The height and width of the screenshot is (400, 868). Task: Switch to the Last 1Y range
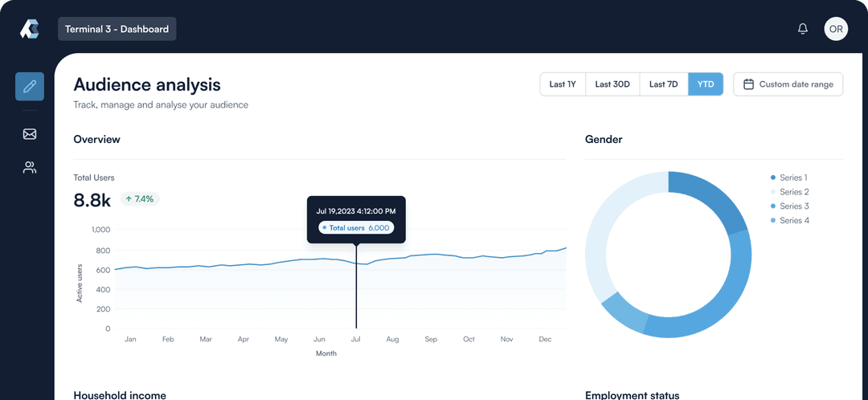point(562,84)
